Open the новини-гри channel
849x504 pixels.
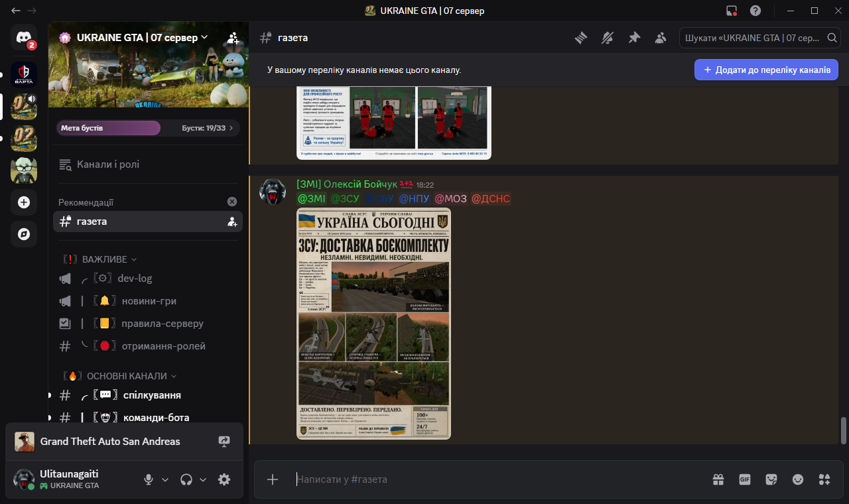pyautogui.click(x=147, y=301)
